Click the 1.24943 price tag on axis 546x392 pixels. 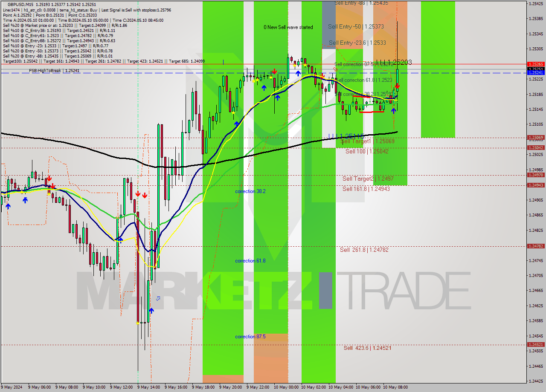tap(536, 185)
